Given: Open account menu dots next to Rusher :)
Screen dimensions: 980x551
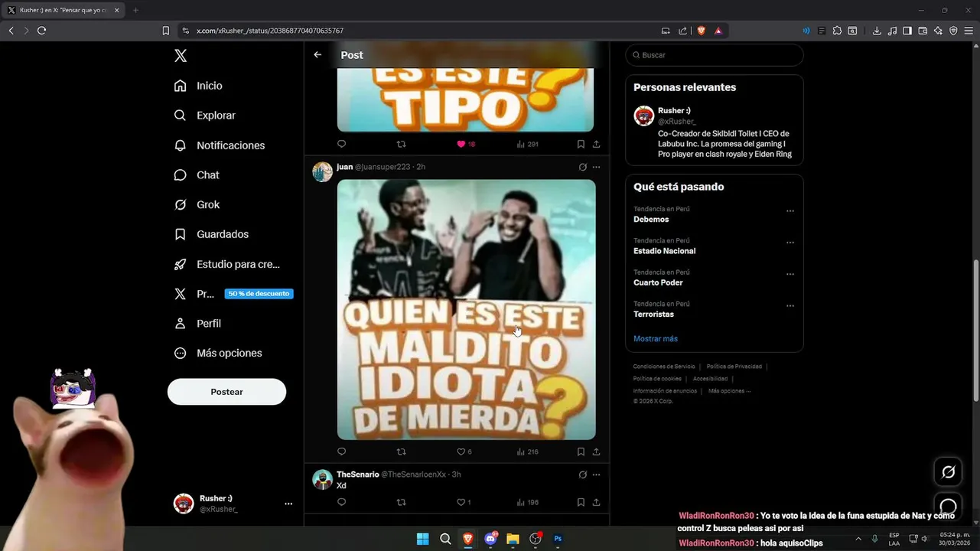Looking at the screenshot, I should tap(288, 504).
